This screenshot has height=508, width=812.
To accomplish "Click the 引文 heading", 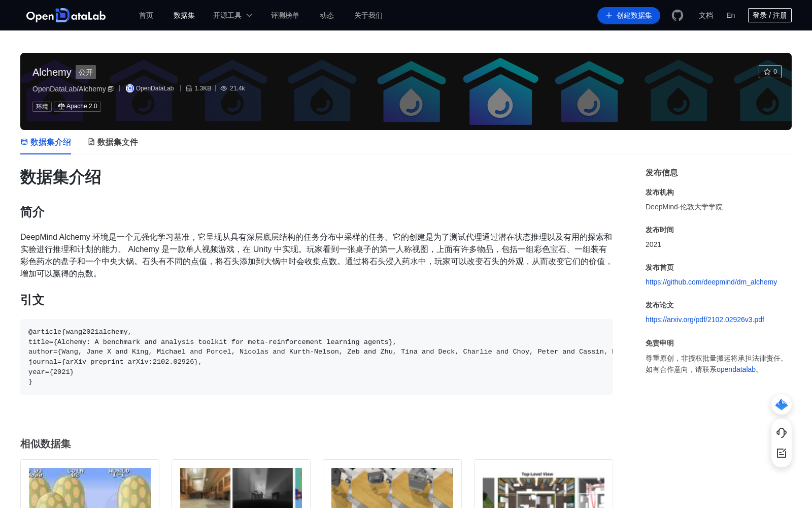I will (32, 300).
